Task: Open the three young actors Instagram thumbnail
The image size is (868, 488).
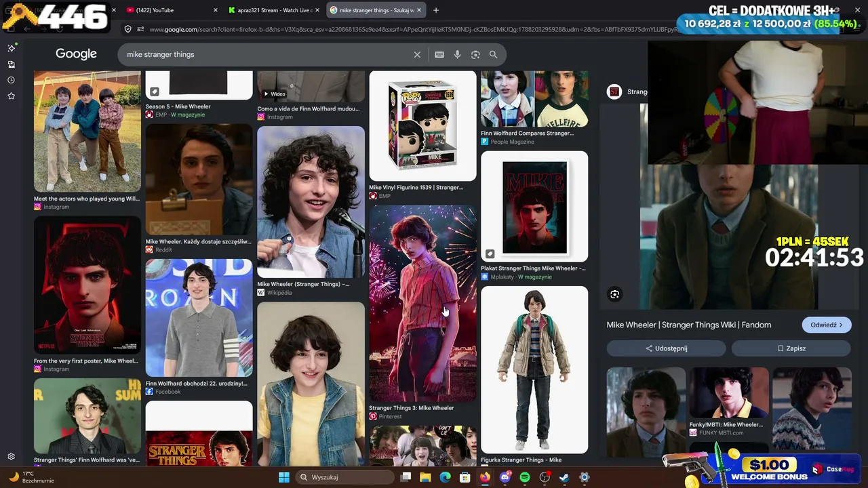Action: click(87, 131)
